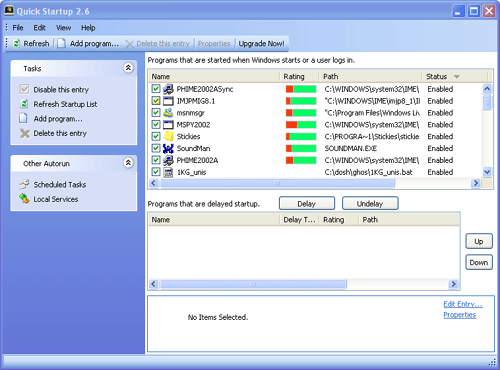
Task: Click the Status column sort arrow
Action: 456,77
